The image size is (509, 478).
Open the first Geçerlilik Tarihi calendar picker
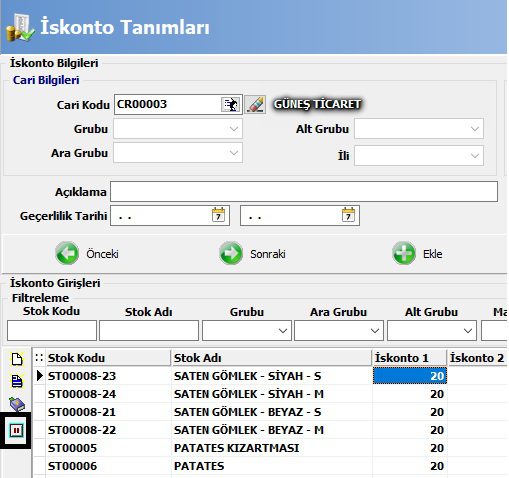(219, 215)
